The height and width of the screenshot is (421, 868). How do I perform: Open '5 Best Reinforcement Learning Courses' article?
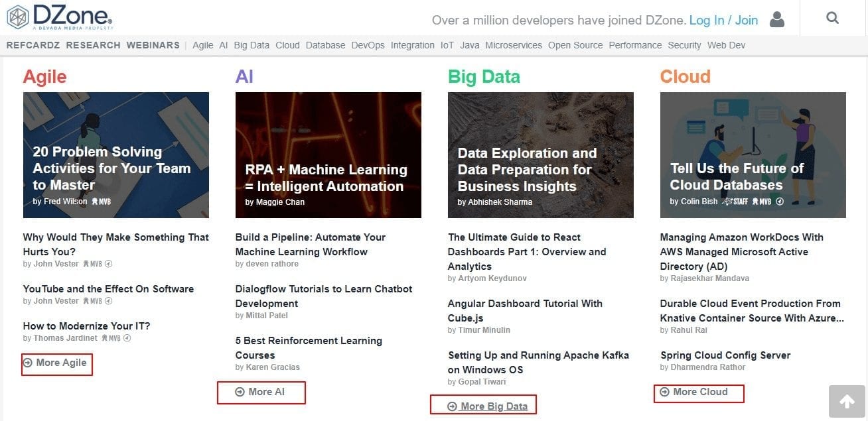coord(309,348)
